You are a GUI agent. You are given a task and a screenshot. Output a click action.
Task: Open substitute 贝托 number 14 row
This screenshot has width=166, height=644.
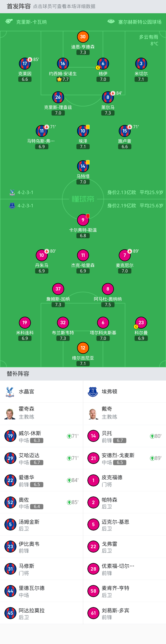click(124, 436)
